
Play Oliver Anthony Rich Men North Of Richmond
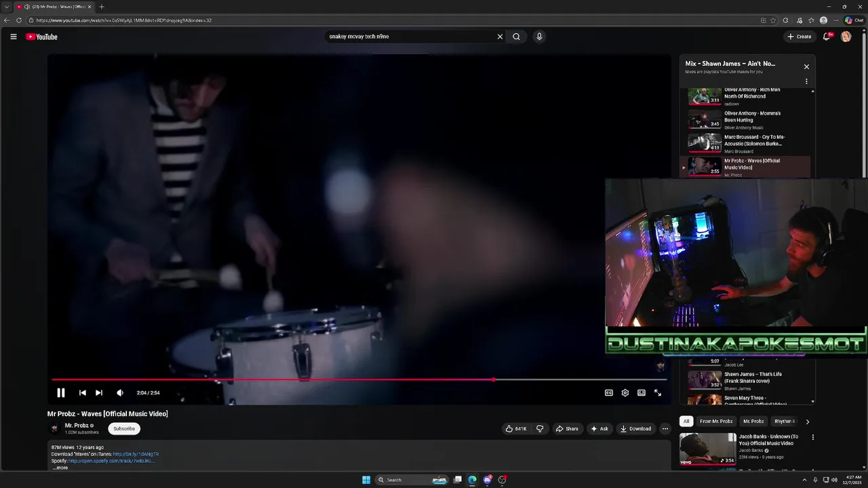(746, 96)
